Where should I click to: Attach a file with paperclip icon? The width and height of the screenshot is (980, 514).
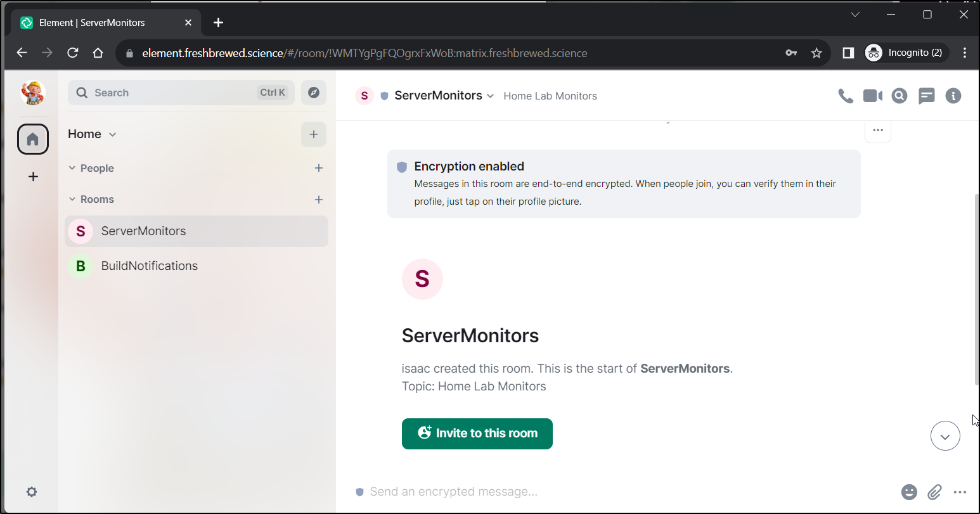click(x=935, y=492)
